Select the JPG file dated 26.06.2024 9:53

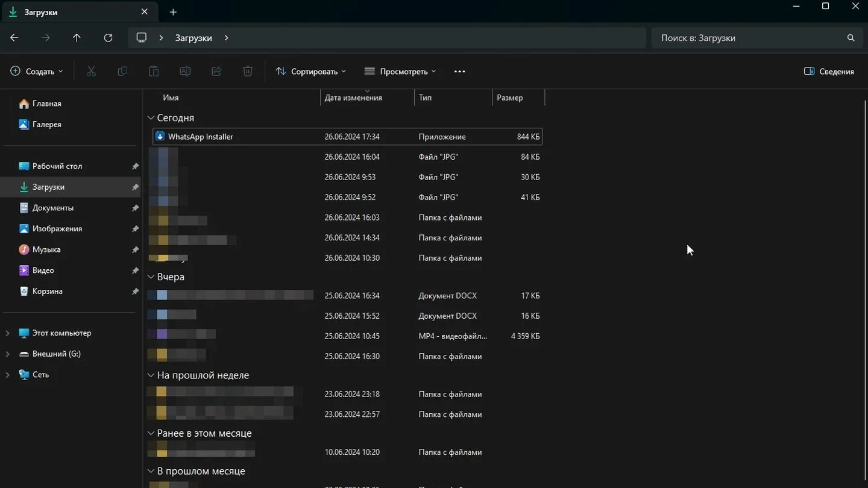(x=348, y=177)
